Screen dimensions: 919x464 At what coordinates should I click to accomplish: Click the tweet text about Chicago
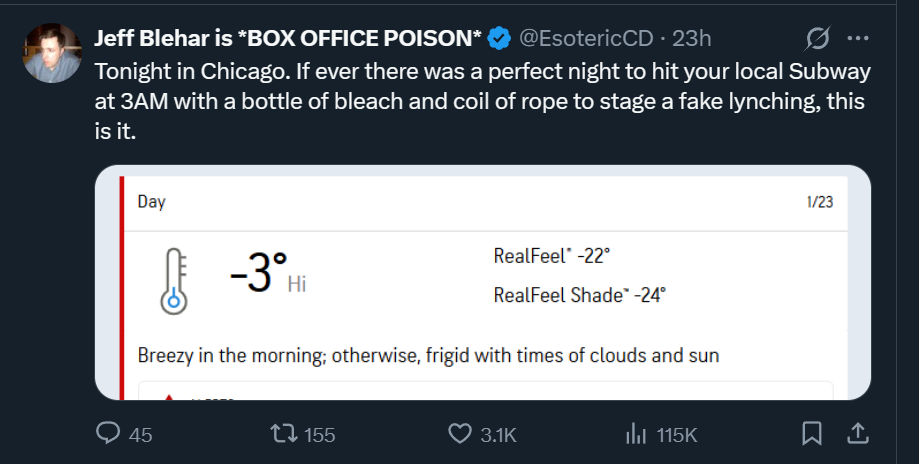click(480, 102)
